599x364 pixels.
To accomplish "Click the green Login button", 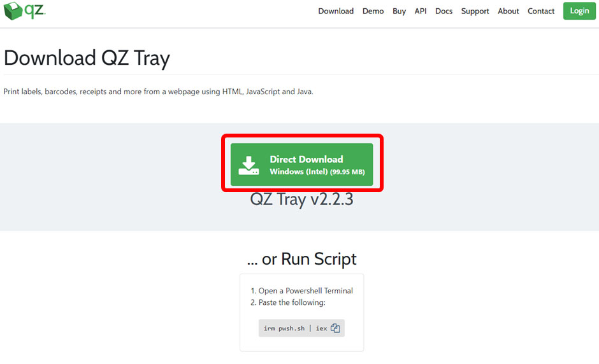I will pos(579,11).
